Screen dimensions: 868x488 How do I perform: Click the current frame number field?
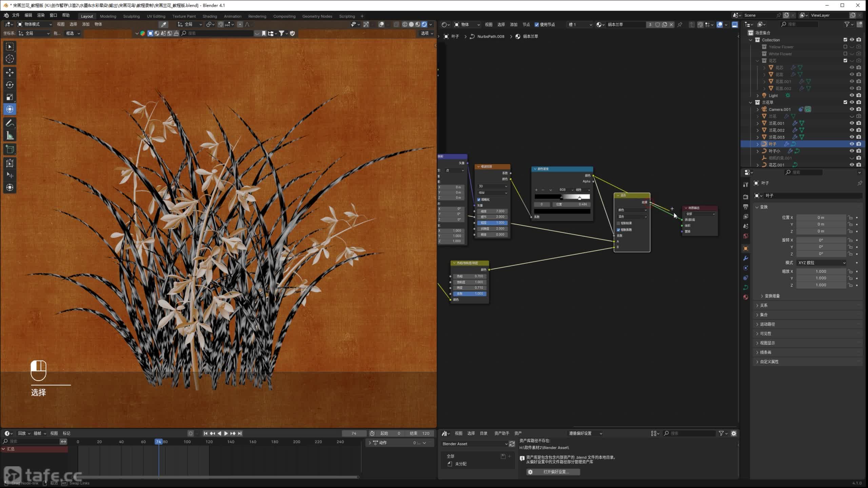[x=354, y=433]
